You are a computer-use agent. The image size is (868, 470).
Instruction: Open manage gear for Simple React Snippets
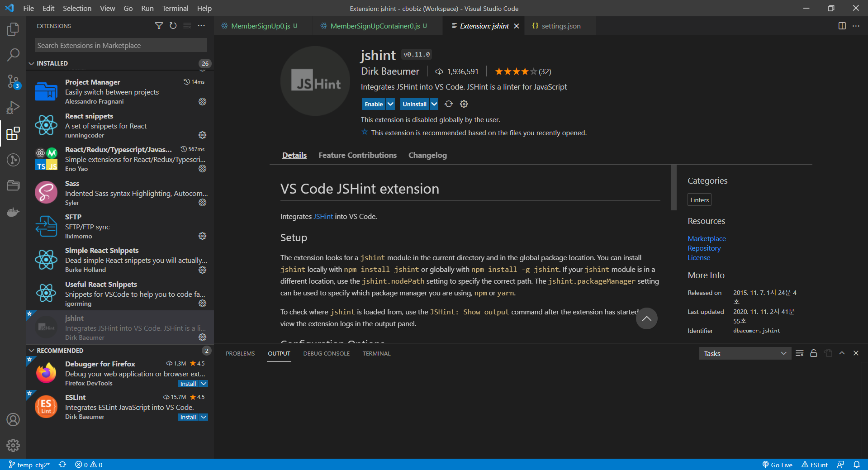[202, 270]
